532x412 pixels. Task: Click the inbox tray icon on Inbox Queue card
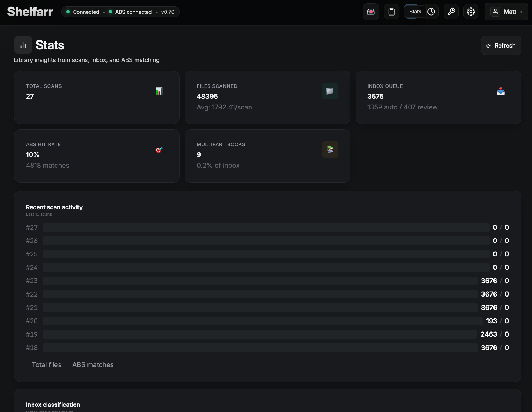tap(500, 91)
